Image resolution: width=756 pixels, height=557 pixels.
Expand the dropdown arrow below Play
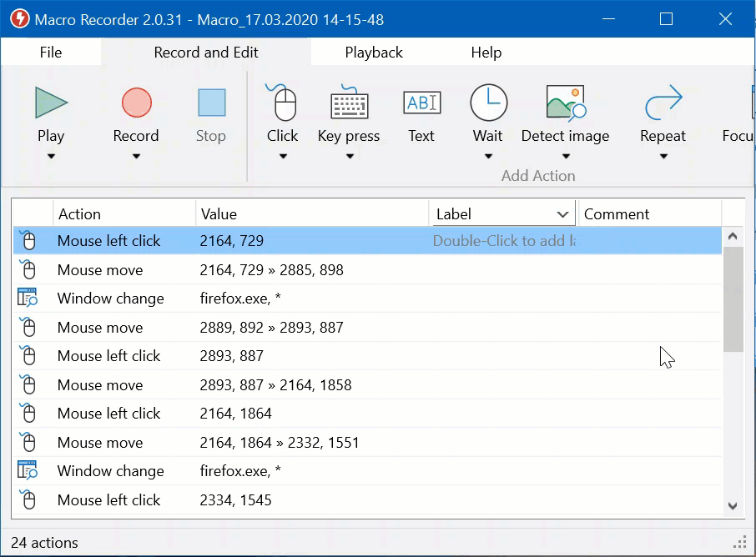click(51, 156)
